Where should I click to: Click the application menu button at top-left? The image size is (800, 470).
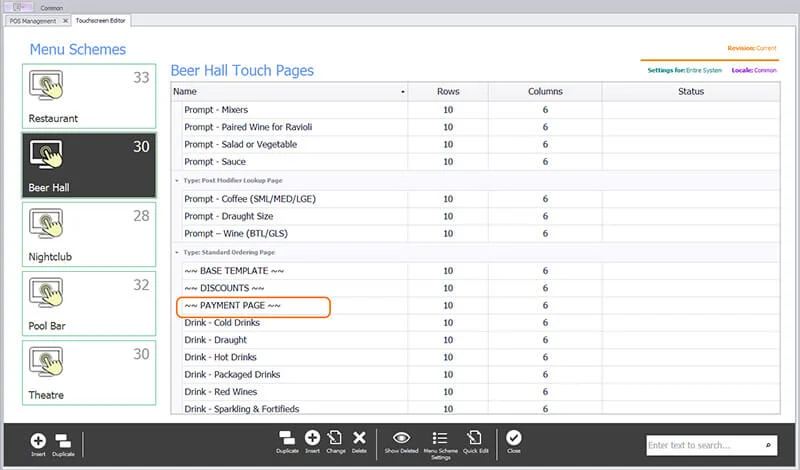pyautogui.click(x=18, y=7)
